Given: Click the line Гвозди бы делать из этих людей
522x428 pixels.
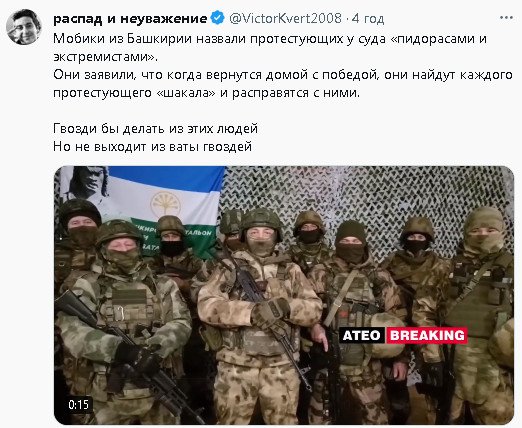Looking at the screenshot, I should [155, 129].
